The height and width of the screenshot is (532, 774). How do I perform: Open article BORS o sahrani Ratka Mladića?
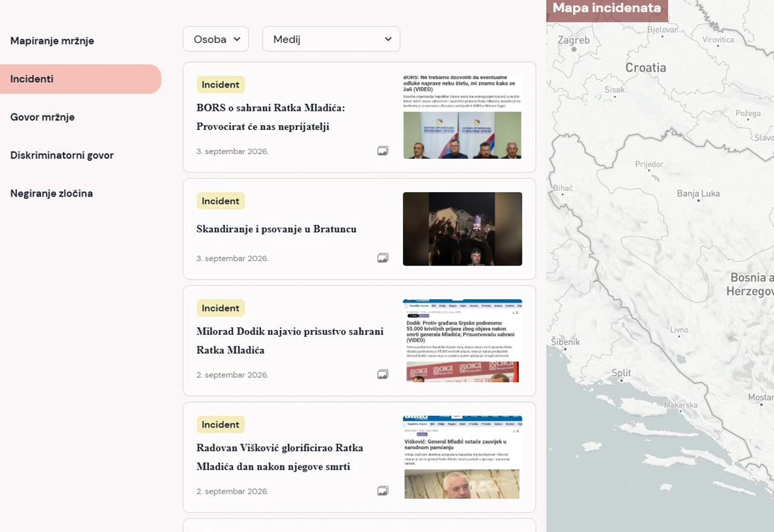271,117
